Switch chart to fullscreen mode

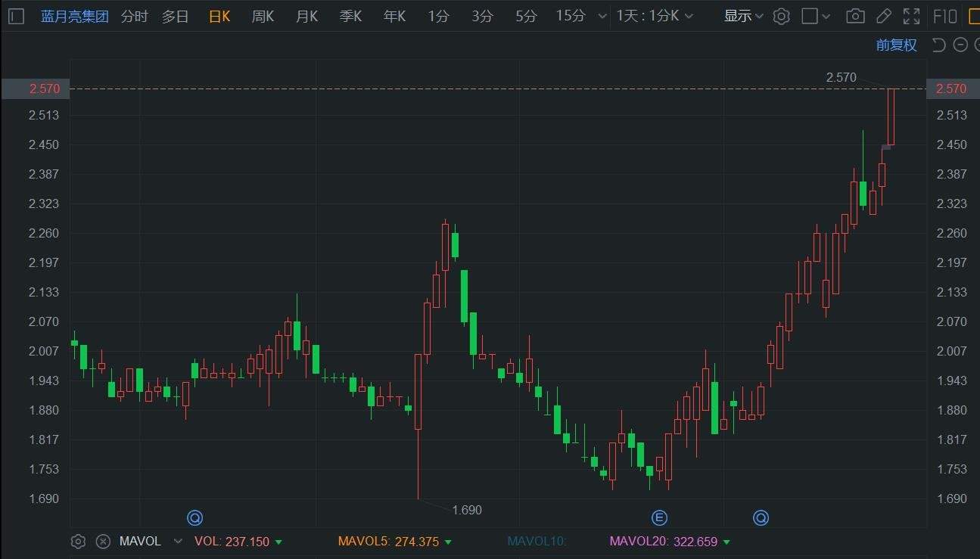coord(912,16)
